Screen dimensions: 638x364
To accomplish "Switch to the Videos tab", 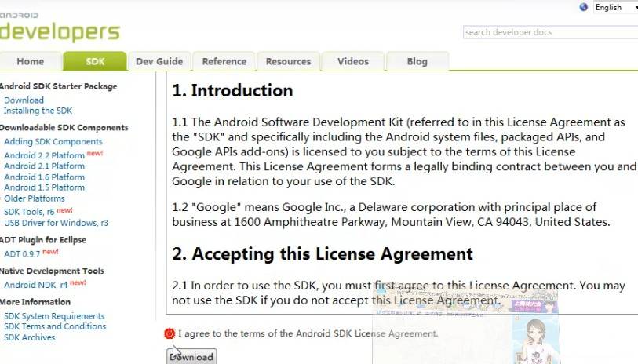I will point(353,61).
